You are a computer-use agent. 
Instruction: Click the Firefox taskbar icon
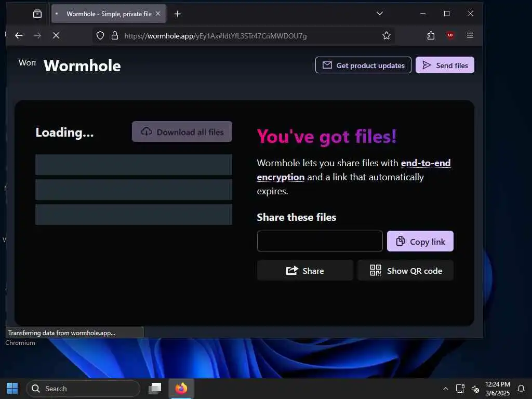pos(181,389)
